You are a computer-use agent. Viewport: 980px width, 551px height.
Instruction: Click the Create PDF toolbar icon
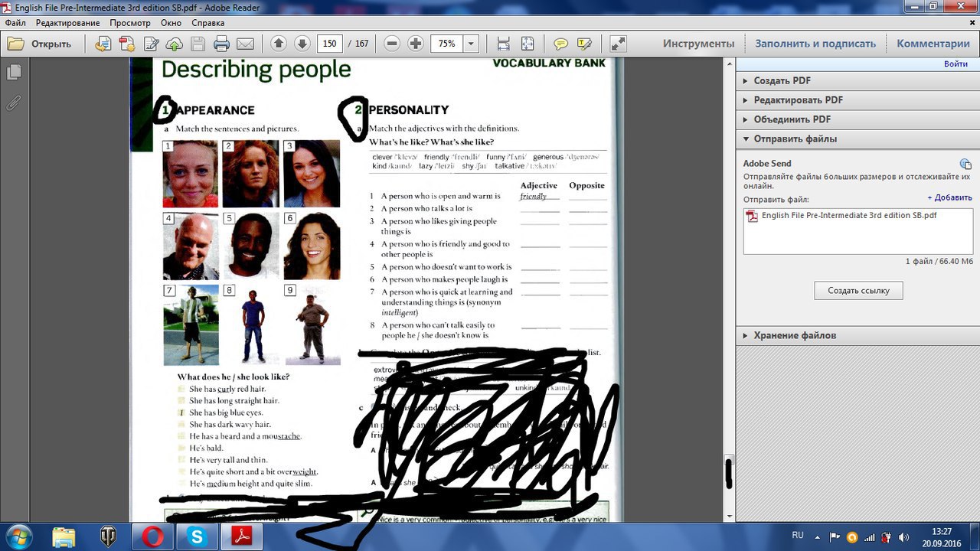[126, 44]
